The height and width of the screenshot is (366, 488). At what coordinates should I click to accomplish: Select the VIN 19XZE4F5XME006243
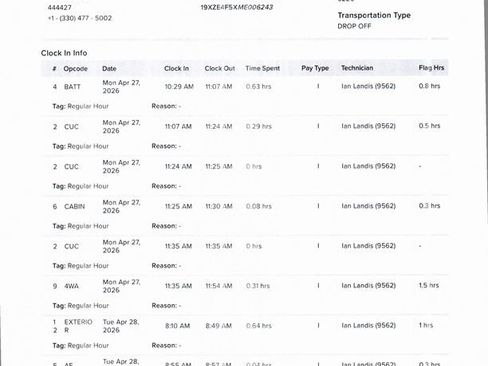click(x=237, y=7)
